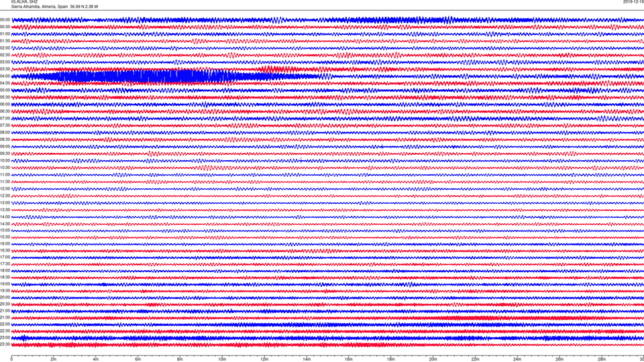Image resolution: width=644 pixels, height=362 pixels.
Task: Pick the 12m minute-axis label
Action: tap(264, 359)
